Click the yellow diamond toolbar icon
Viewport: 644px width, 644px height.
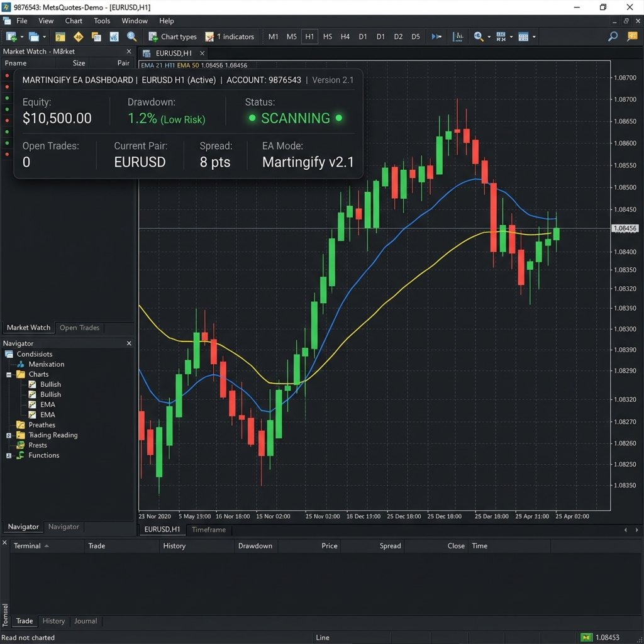(x=79, y=36)
